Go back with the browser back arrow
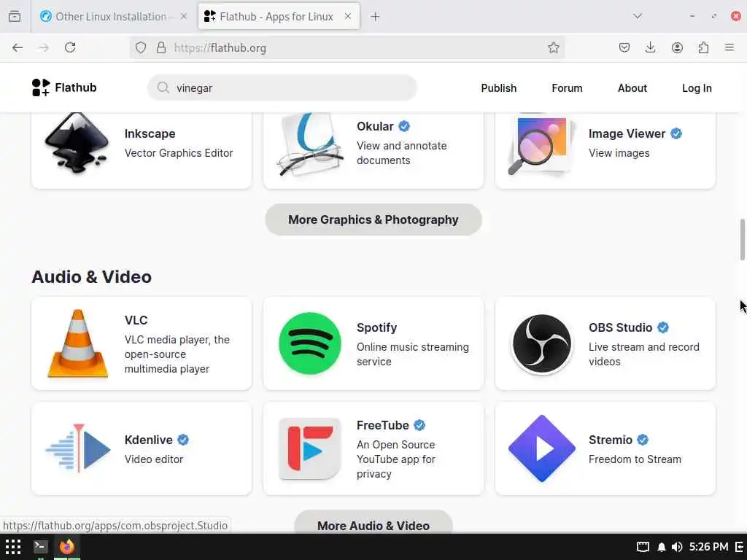The width and height of the screenshot is (747, 560). [18, 47]
